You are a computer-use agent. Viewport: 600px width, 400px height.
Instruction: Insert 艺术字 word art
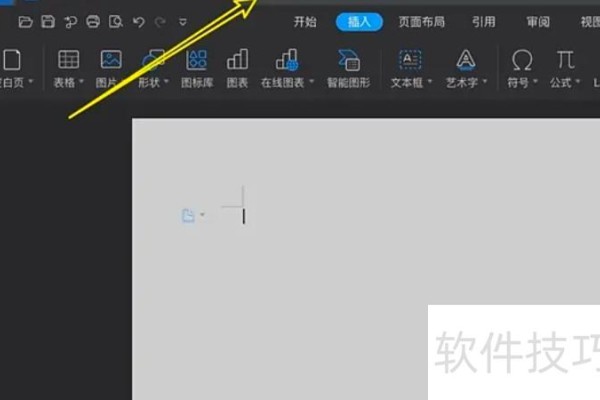pyautogui.click(x=466, y=60)
